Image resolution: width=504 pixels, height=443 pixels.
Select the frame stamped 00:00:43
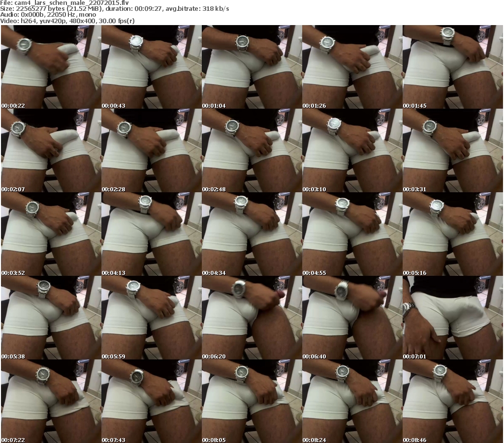click(152, 67)
